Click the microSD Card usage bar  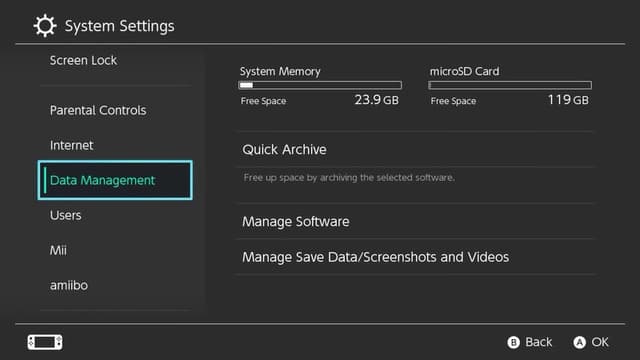510,85
